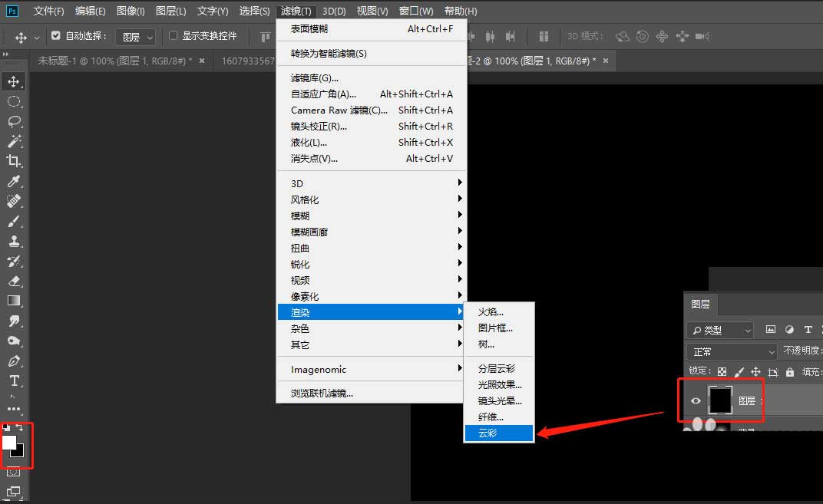Open the 图像 menu
823x504 pixels.
pos(130,11)
